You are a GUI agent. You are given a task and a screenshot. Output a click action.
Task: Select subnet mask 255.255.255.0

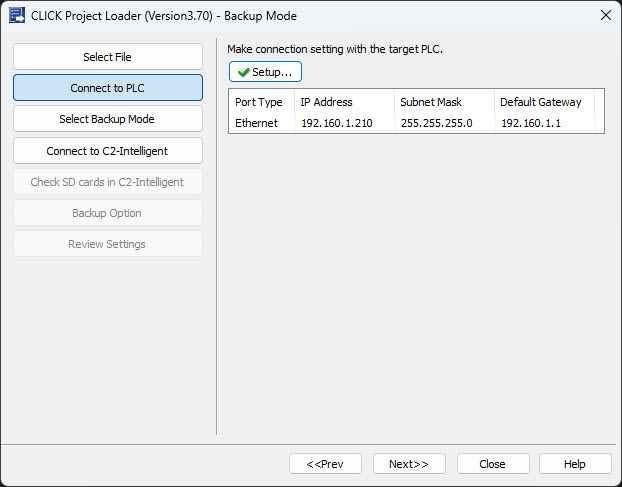pos(436,123)
